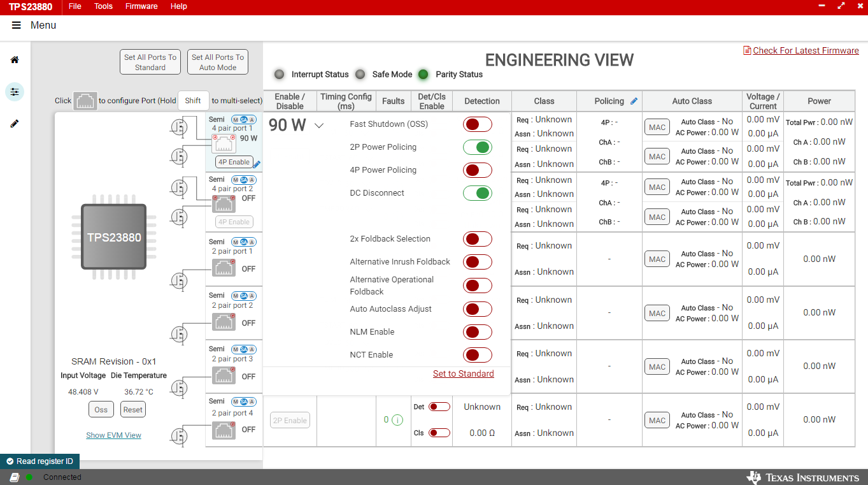Go to the Home view in sidebar
This screenshot has height=485, width=868.
15,60
